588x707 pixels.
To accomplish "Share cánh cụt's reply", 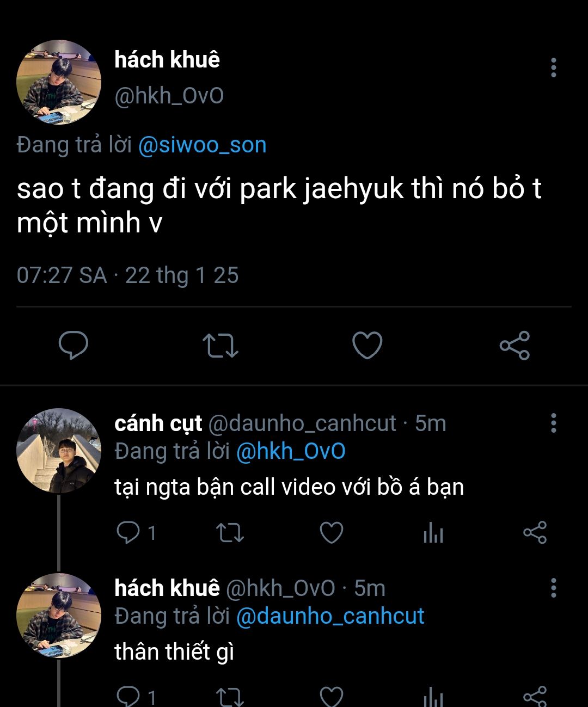I will (535, 532).
